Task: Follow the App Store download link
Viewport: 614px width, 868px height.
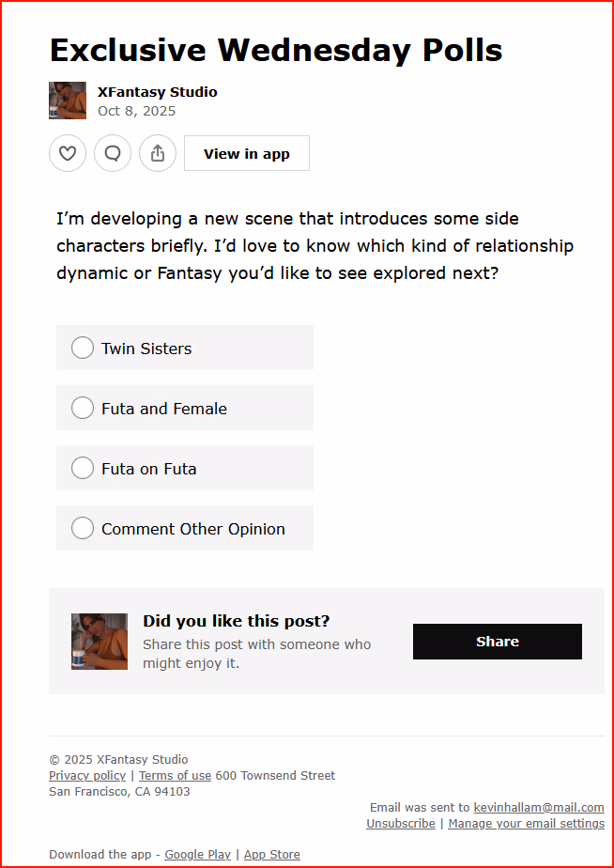Action: tap(272, 855)
